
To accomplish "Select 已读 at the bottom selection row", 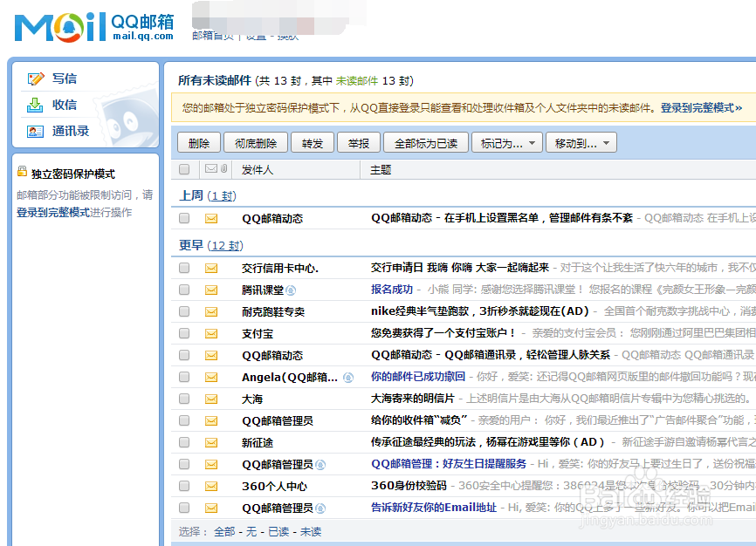I will (x=278, y=531).
